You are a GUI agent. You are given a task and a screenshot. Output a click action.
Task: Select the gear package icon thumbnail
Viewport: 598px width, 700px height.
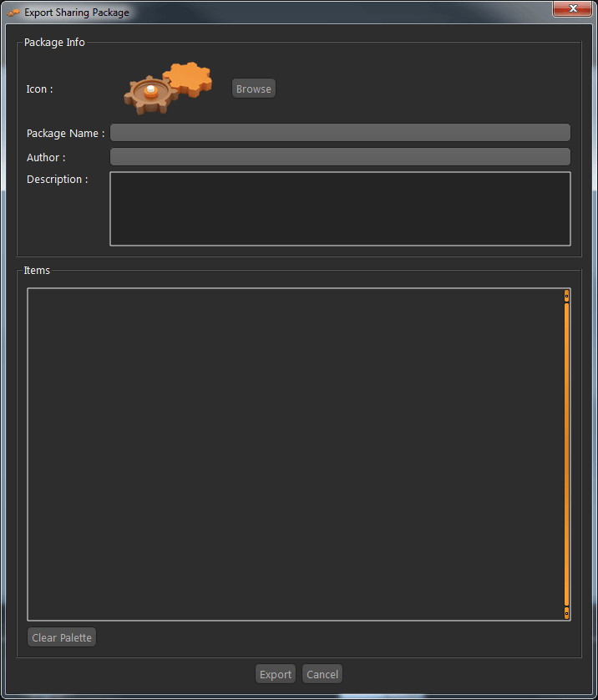(168, 88)
